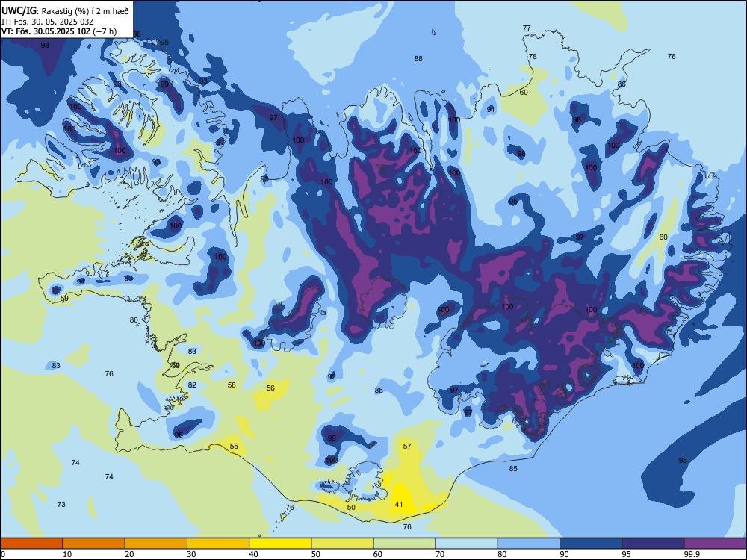Choose the above-99.9 purple legend swatch
Image resolution: width=747 pixels, height=560 pixels.
(715, 544)
